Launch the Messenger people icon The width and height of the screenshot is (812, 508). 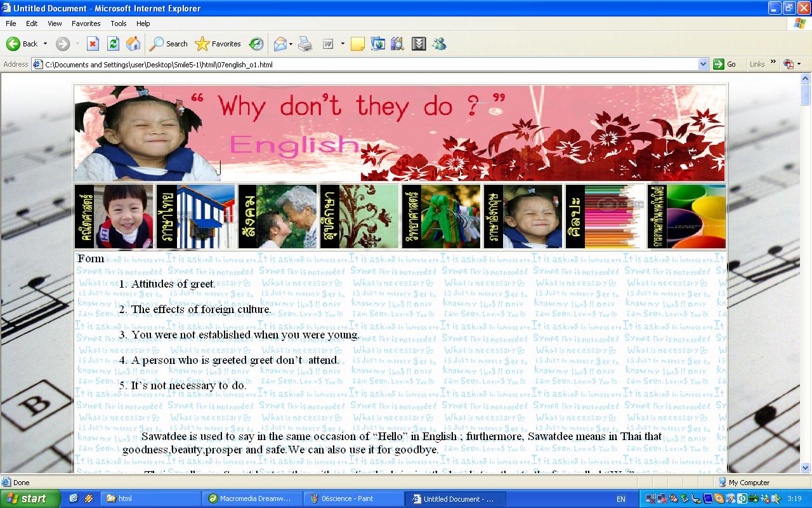tap(439, 44)
